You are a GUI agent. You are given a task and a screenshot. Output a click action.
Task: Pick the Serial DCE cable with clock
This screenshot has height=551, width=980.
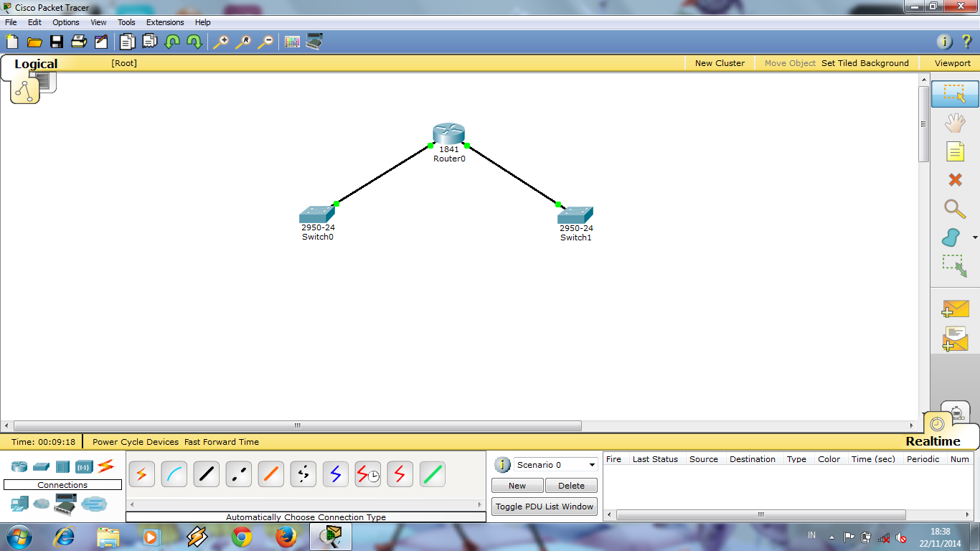pos(368,474)
